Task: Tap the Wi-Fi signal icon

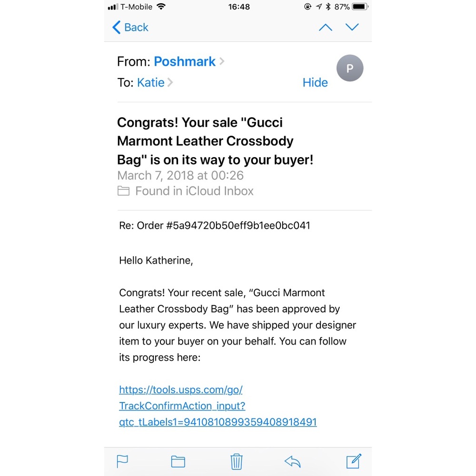Action: pyautogui.click(x=161, y=7)
